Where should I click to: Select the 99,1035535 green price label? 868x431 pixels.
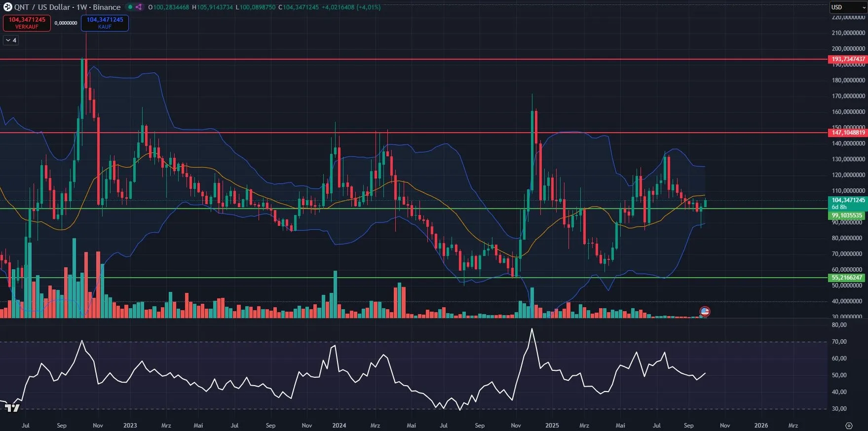(x=847, y=215)
